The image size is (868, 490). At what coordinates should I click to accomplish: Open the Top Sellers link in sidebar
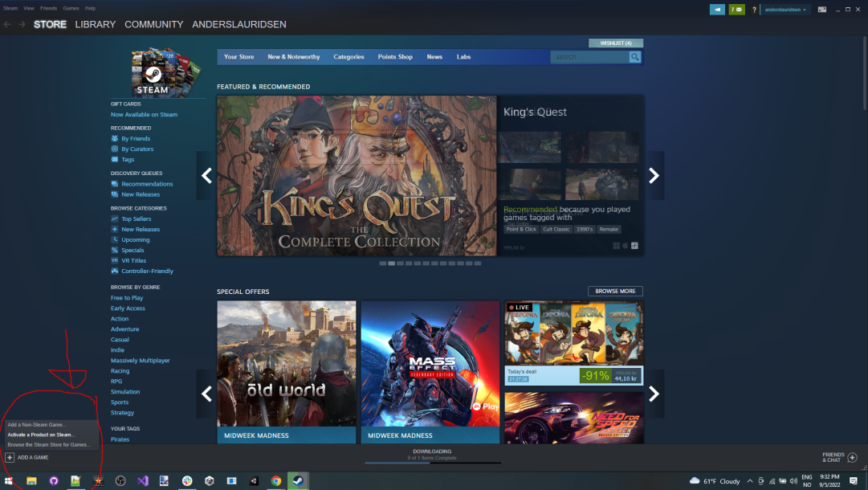[136, 218]
